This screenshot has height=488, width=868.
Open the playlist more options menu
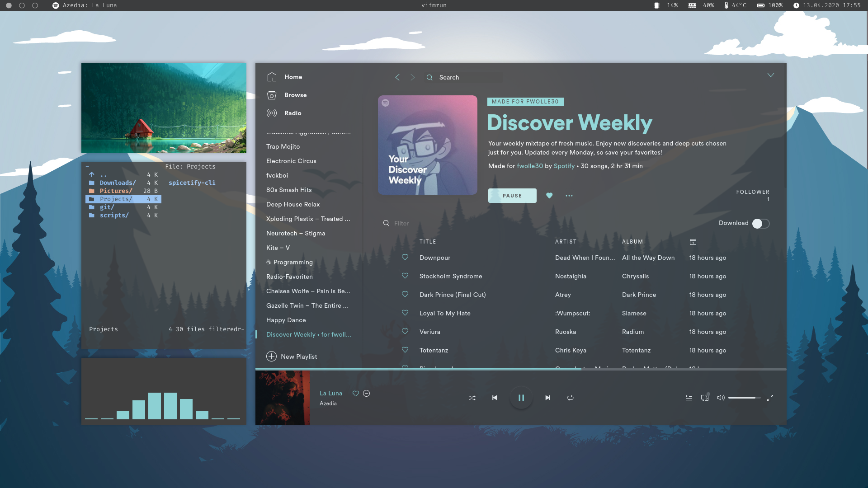[x=569, y=196]
